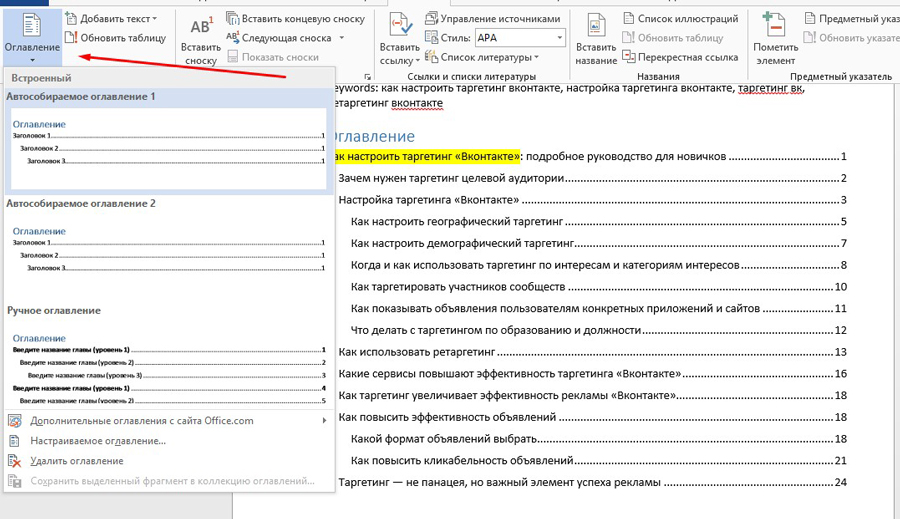Screen dimensions: 900x519
Task: Click Вставить концевую сноску
Action: point(296,19)
